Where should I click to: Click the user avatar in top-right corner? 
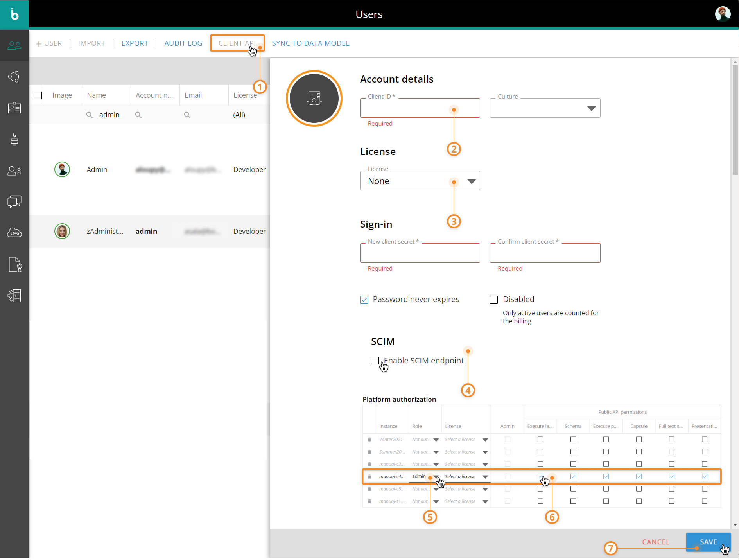click(723, 14)
